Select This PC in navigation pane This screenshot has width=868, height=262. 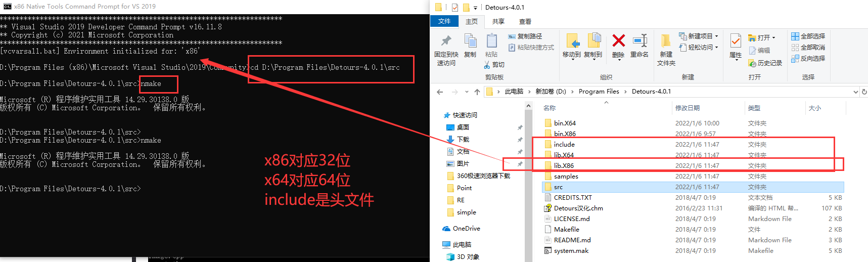pyautogui.click(x=456, y=245)
